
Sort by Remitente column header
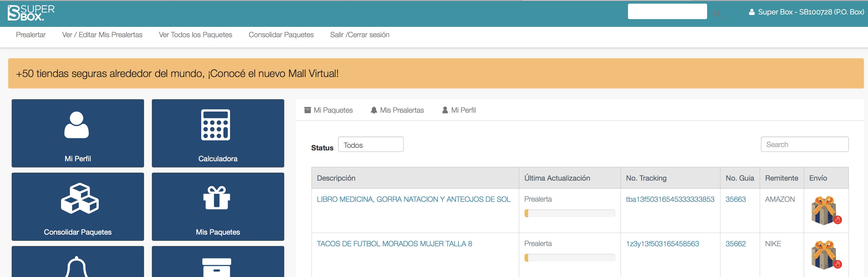[x=782, y=178]
